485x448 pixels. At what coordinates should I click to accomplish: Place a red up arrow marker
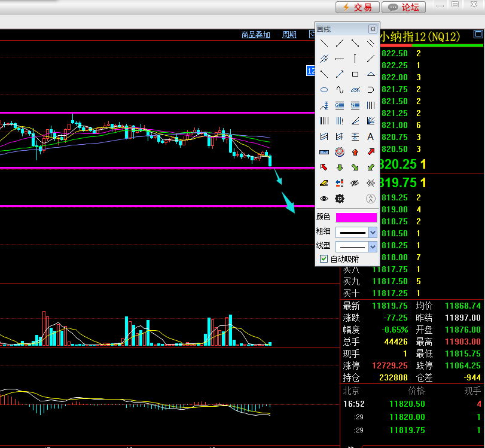click(355, 152)
